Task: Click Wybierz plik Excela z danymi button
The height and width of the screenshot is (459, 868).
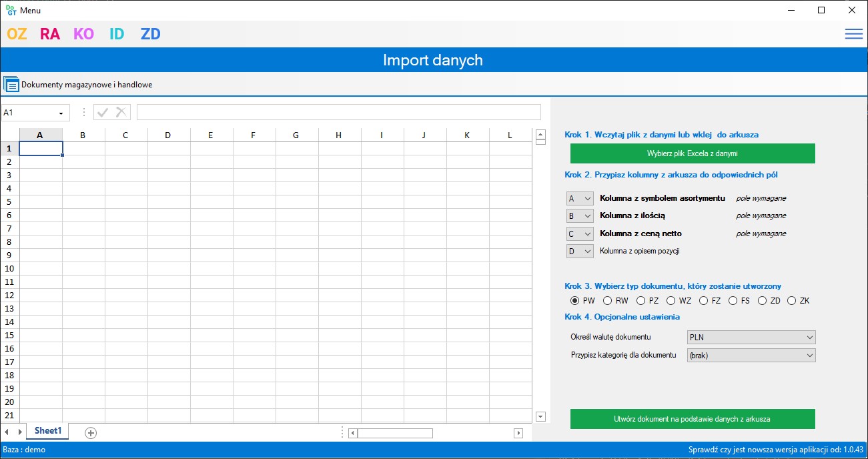Action: pyautogui.click(x=693, y=153)
